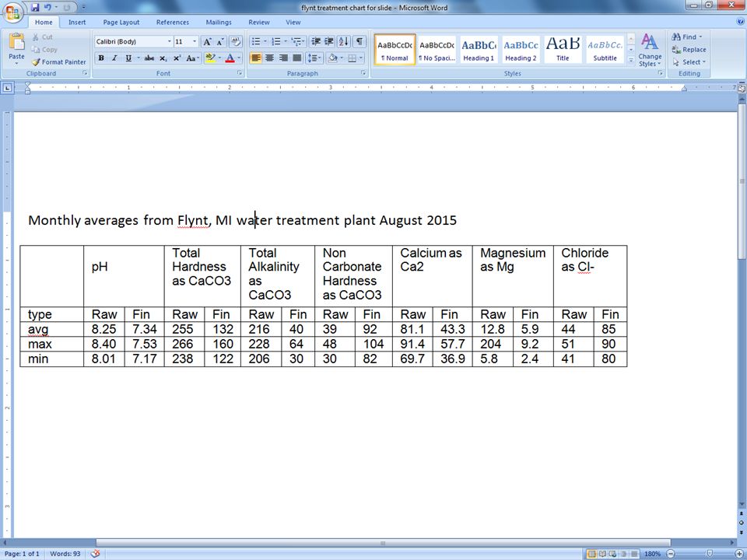Expand numbering list dropdown
The height and width of the screenshot is (560, 747).
(286, 42)
